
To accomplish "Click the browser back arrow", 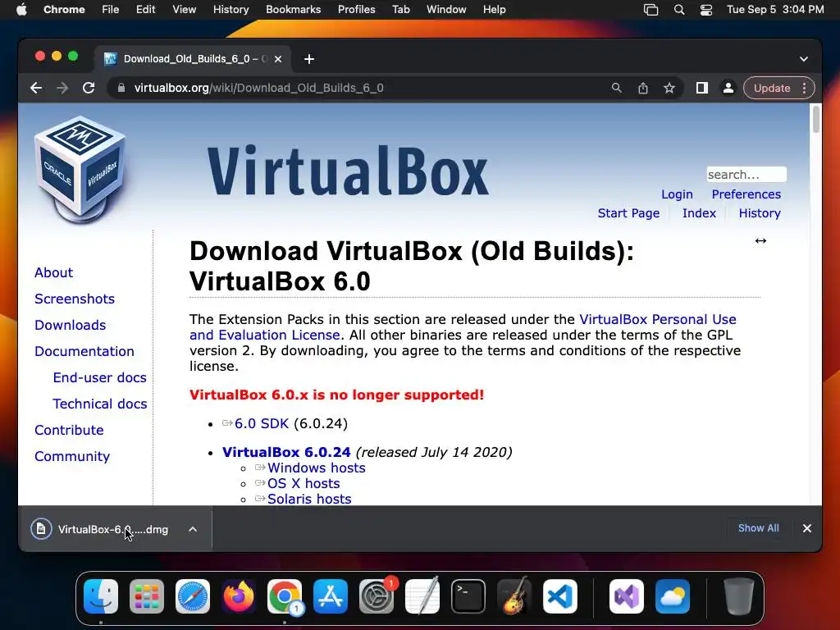I will pos(36,88).
